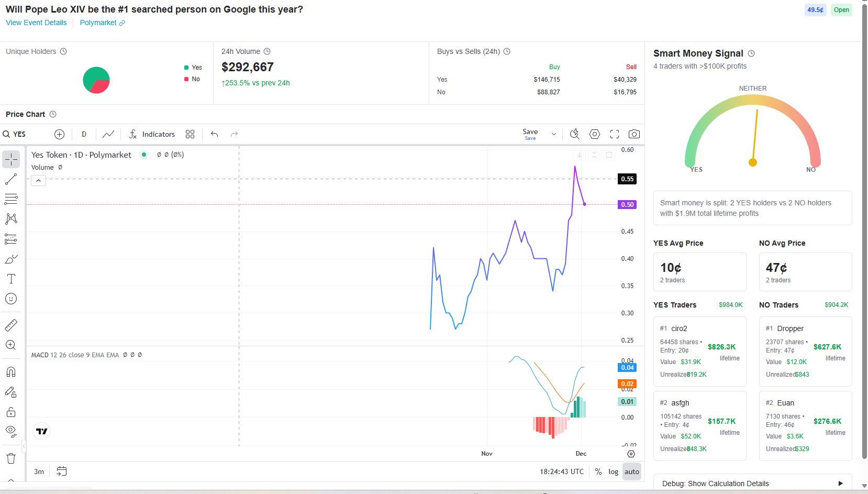Undo the last chart action
The width and height of the screenshot is (868, 494).
pyautogui.click(x=214, y=134)
